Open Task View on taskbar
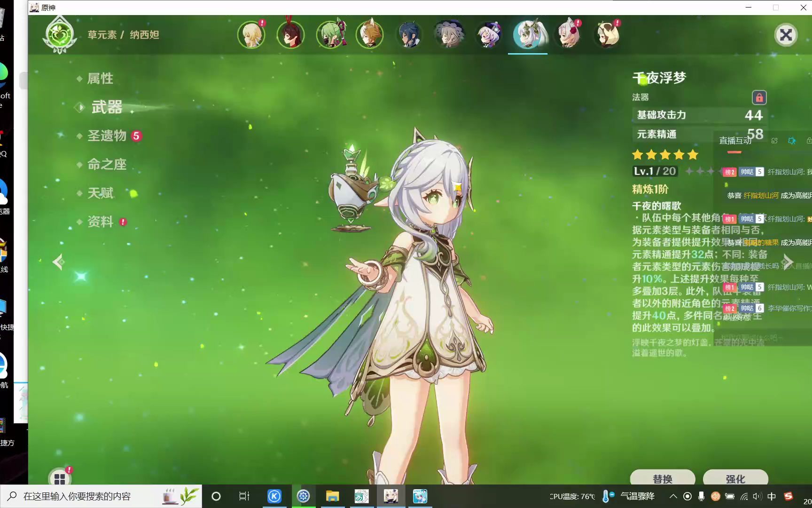The width and height of the screenshot is (812, 508). click(244, 496)
